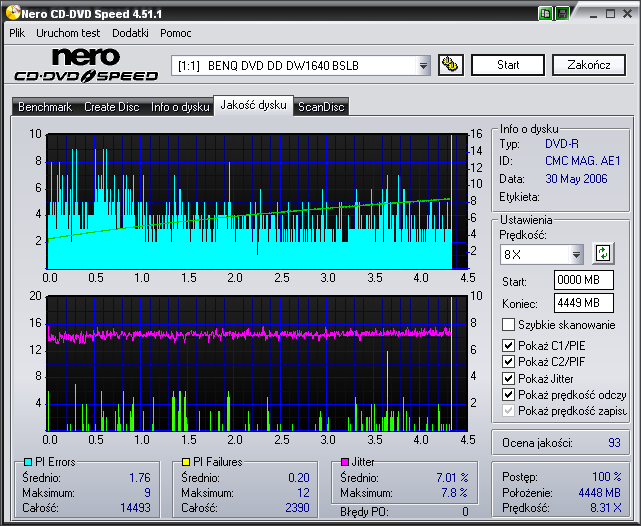Expand the BENQ DVD drive selection dropdown

click(424, 65)
